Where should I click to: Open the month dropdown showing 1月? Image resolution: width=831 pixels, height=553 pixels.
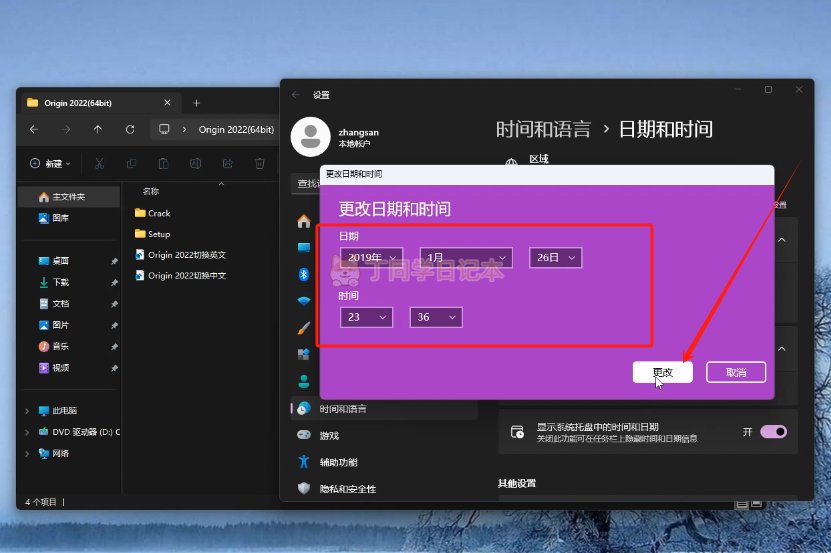[x=466, y=257]
